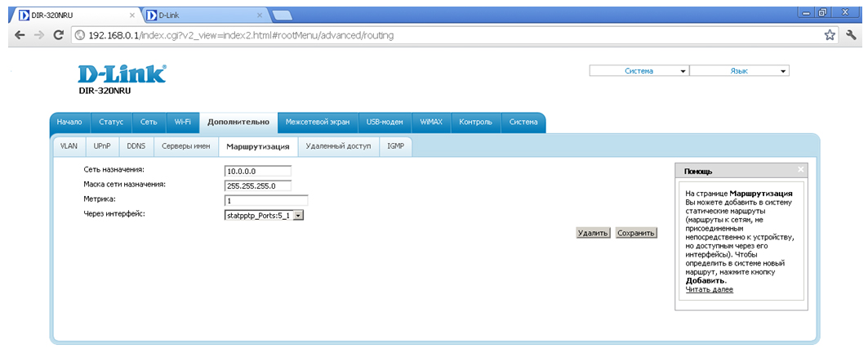Go to Серверы имен sub-tab
Screen dimensions: 868x353
pyautogui.click(x=185, y=146)
